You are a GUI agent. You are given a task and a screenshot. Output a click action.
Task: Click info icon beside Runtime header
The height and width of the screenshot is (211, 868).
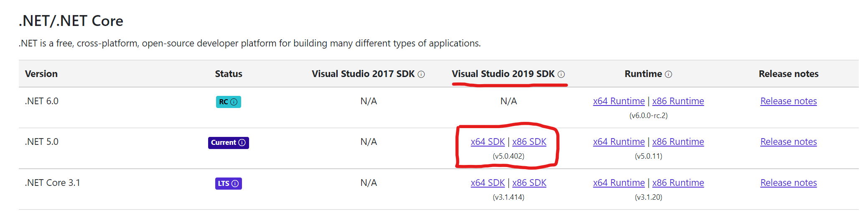tap(669, 74)
